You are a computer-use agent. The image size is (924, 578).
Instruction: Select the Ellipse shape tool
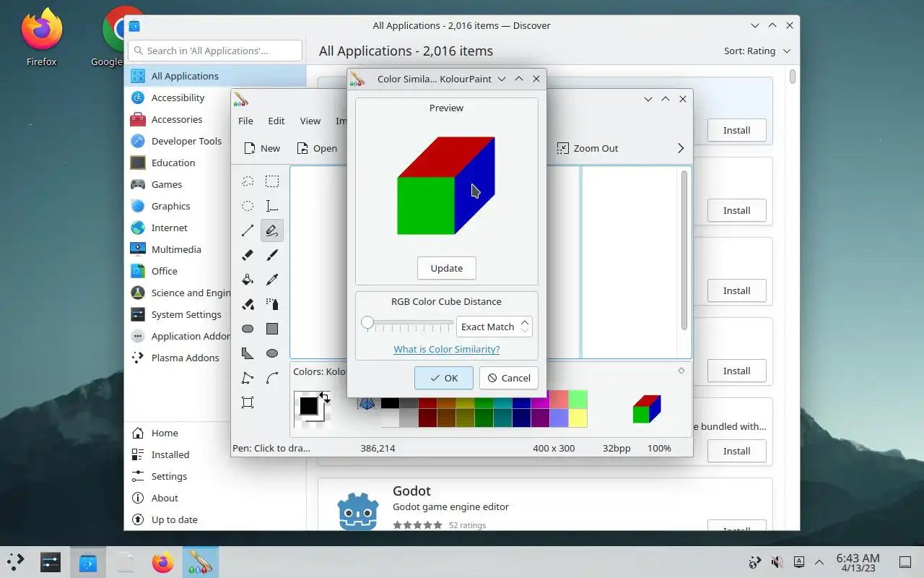coord(272,353)
